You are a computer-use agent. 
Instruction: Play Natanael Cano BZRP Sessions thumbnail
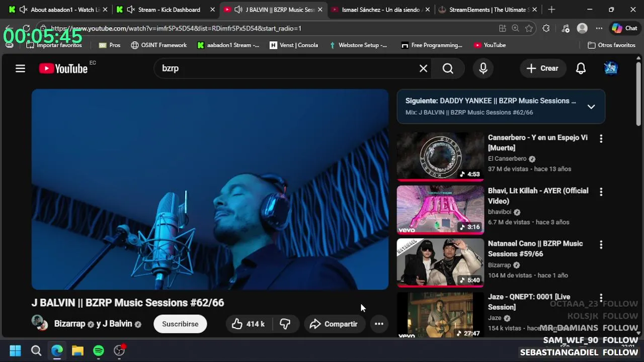coord(440,262)
